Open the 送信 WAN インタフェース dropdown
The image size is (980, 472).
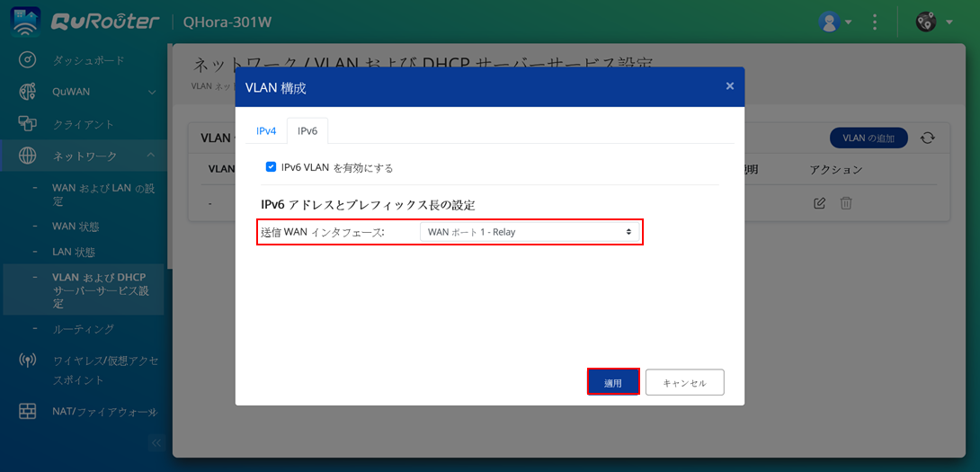click(x=530, y=232)
